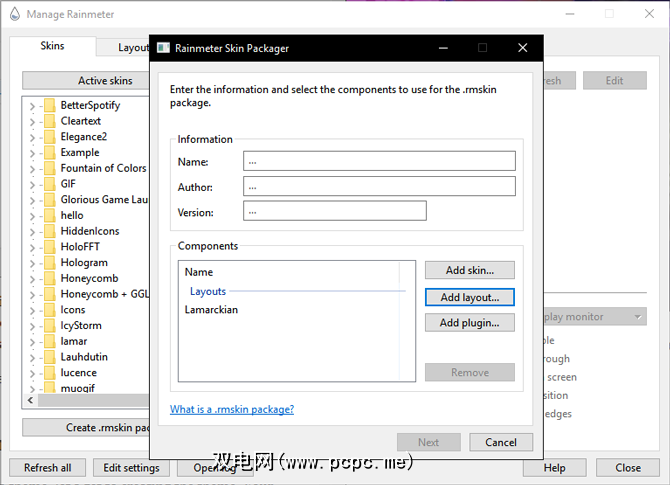Click Refresh all in Manage Rainmeter
Image resolution: width=670 pixels, height=485 pixels.
(47, 468)
